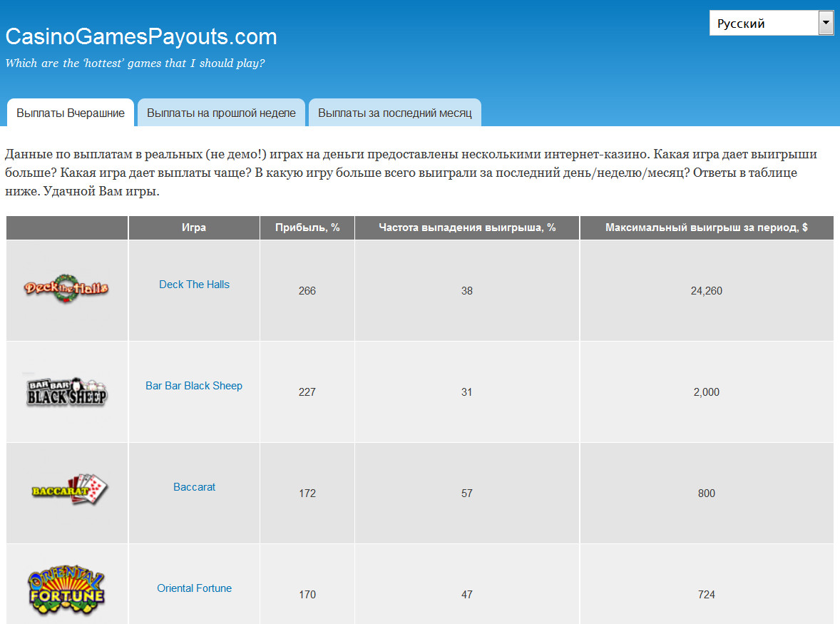The width and height of the screenshot is (840, 624).
Task: Follow the Bar Bar Black Sheep link
Action: 194,385
